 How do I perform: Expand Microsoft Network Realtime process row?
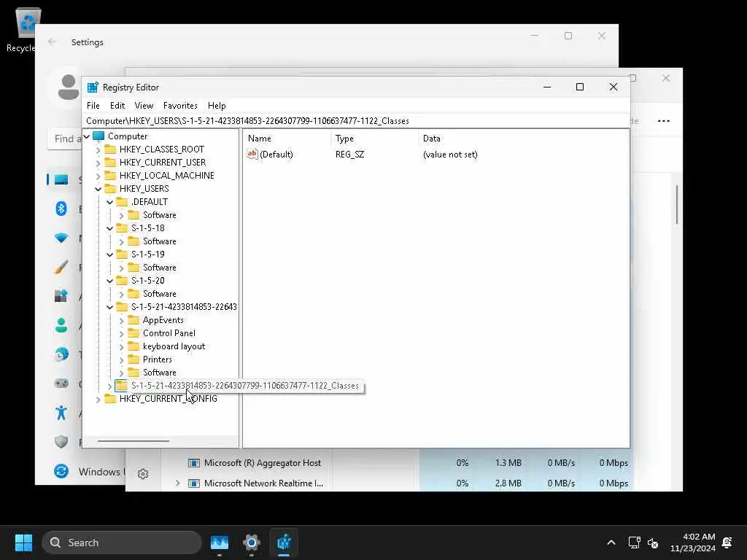point(177,483)
